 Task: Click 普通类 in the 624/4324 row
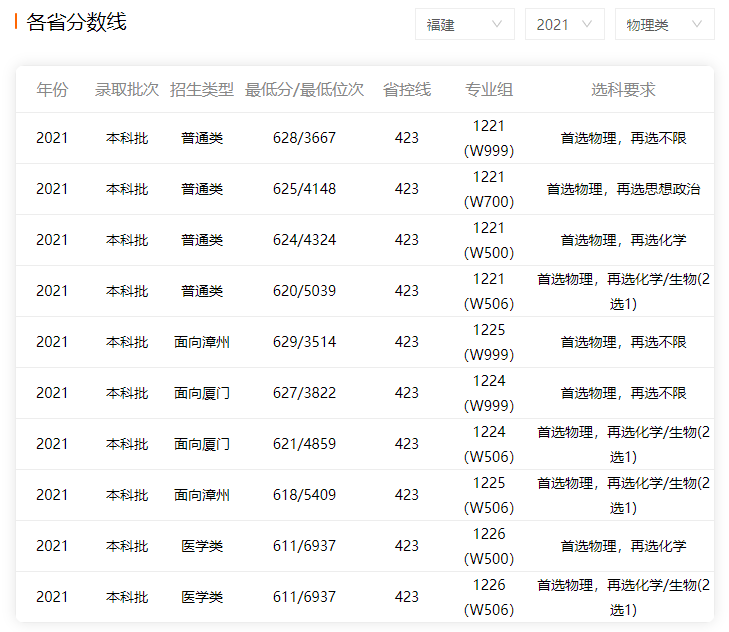pyautogui.click(x=202, y=240)
